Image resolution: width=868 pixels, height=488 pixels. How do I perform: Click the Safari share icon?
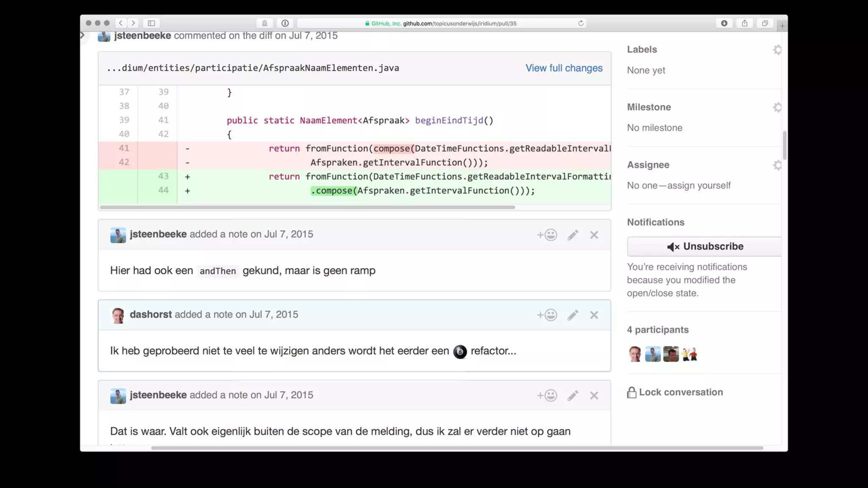pyautogui.click(x=744, y=23)
